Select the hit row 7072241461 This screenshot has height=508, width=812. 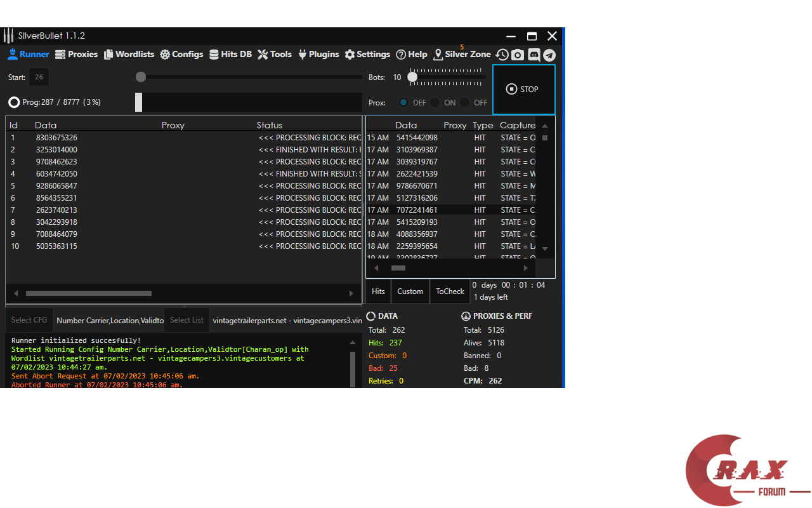coord(451,210)
